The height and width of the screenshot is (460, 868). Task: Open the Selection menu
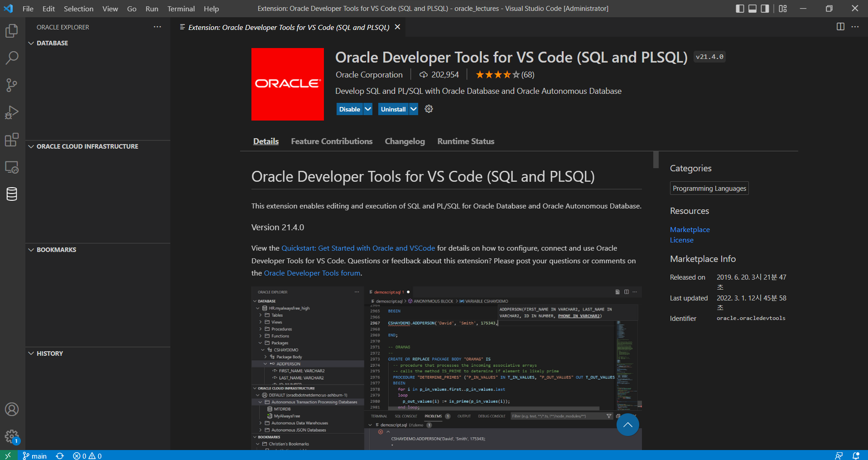[78, 9]
